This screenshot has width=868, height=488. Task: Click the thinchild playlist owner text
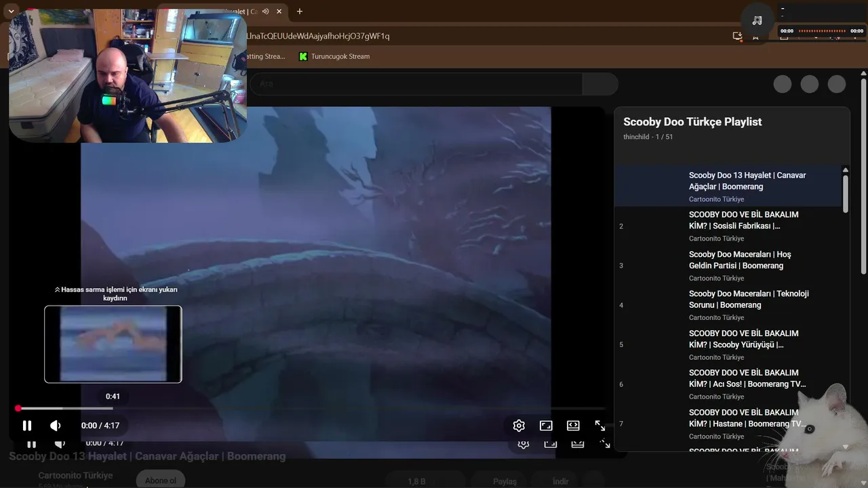coord(638,137)
